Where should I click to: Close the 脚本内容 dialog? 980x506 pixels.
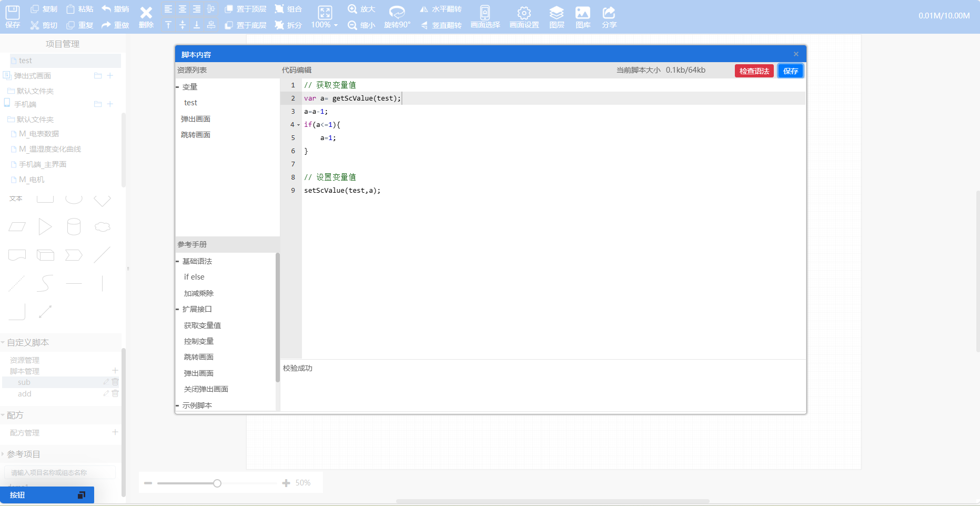(796, 54)
